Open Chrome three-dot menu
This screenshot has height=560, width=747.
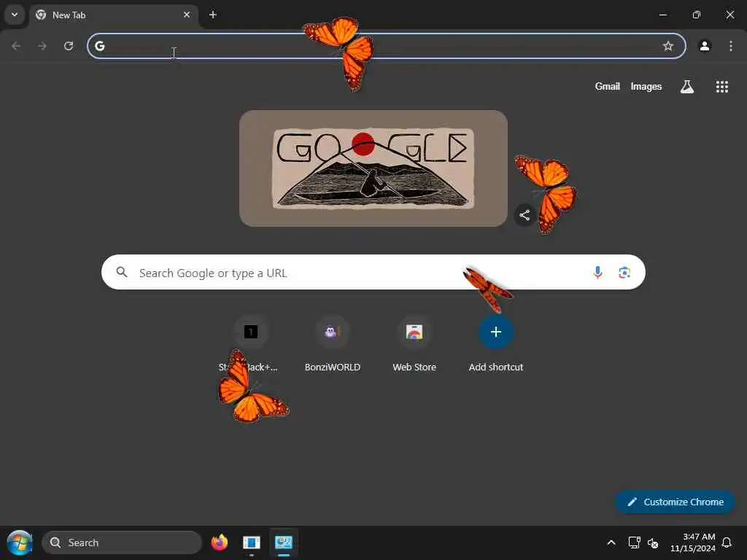(731, 46)
